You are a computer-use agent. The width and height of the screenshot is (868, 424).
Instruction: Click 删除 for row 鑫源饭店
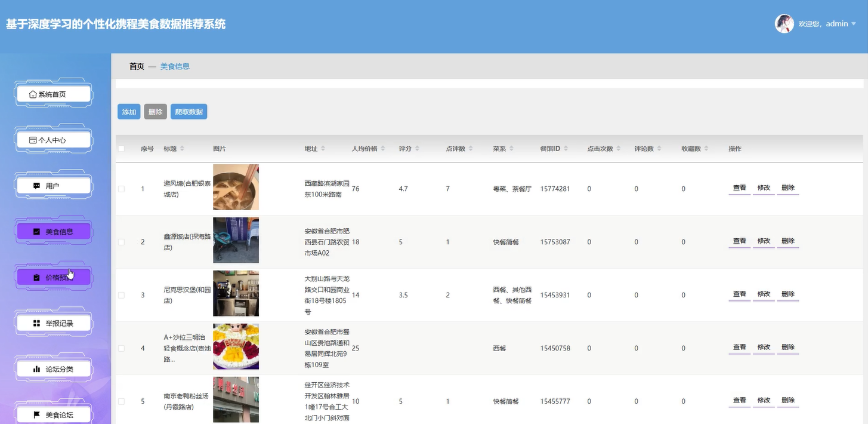pyautogui.click(x=788, y=241)
